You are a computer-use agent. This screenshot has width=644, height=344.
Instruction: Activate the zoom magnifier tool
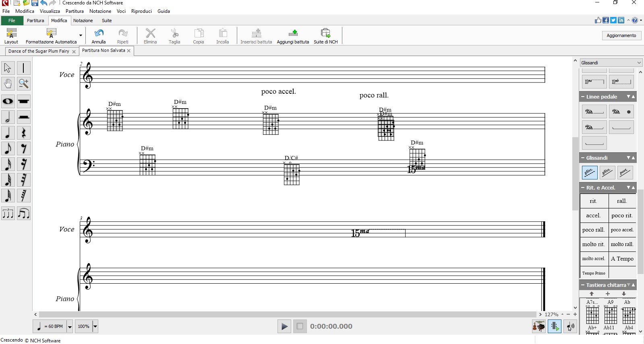tap(24, 84)
